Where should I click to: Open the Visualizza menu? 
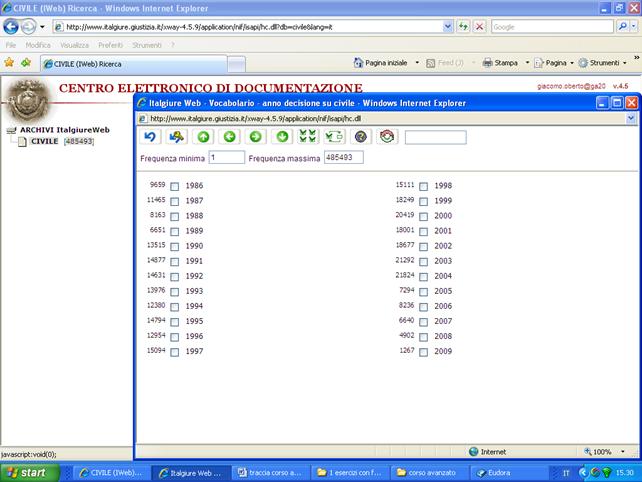(x=74, y=45)
